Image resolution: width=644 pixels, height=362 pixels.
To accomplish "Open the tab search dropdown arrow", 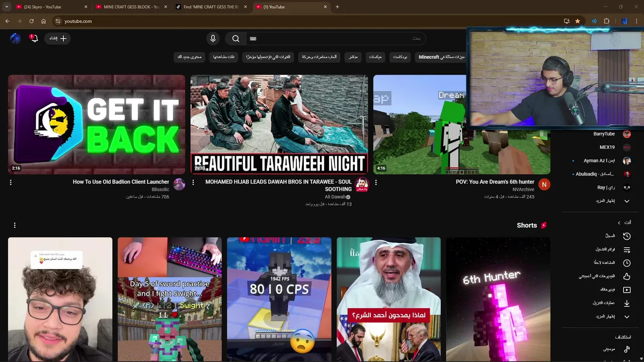I will (7, 7).
